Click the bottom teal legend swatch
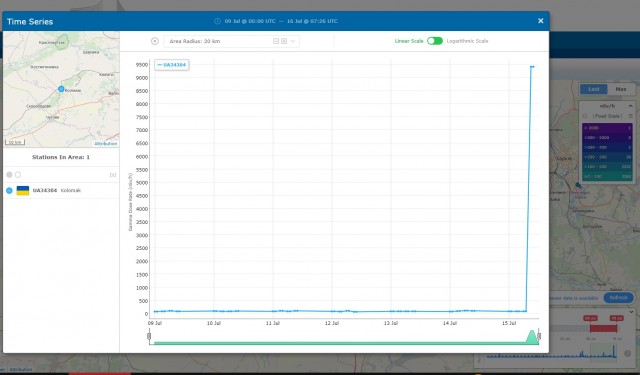640x375 pixels. coord(607,177)
